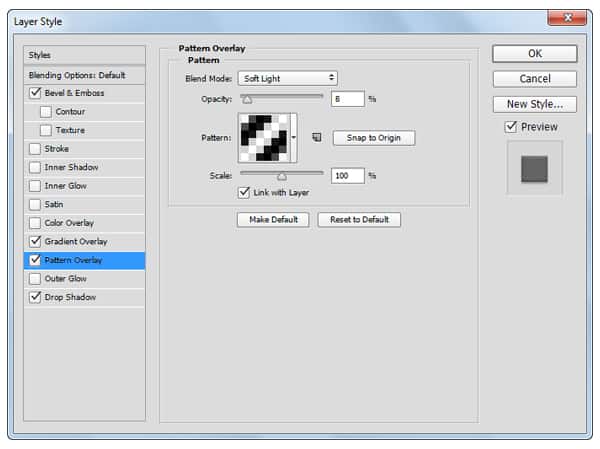Click the Opacity slider track
The height and width of the screenshot is (449, 600).
pos(281,97)
